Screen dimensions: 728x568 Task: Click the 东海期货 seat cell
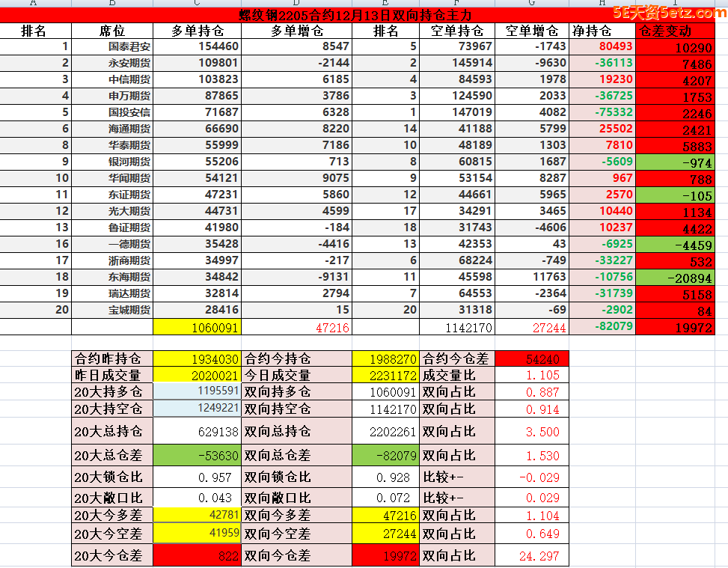[112, 278]
